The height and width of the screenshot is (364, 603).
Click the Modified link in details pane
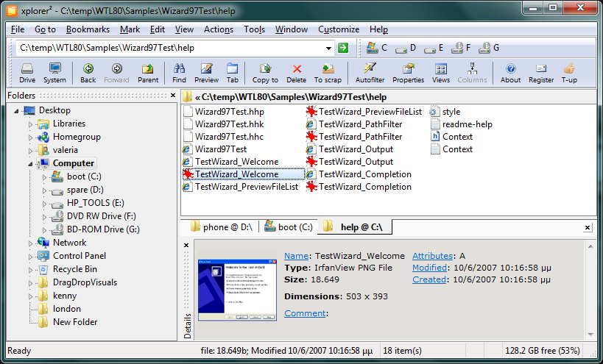pos(429,268)
